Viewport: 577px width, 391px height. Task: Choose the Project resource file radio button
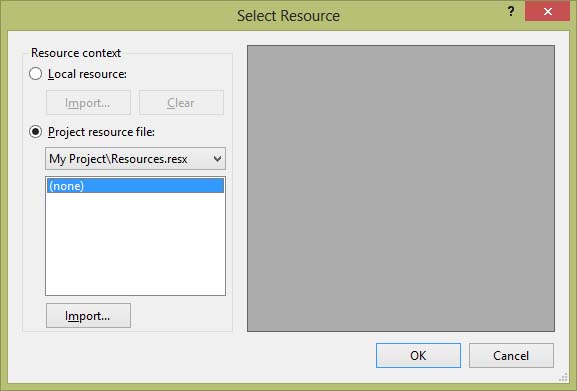coord(36,131)
